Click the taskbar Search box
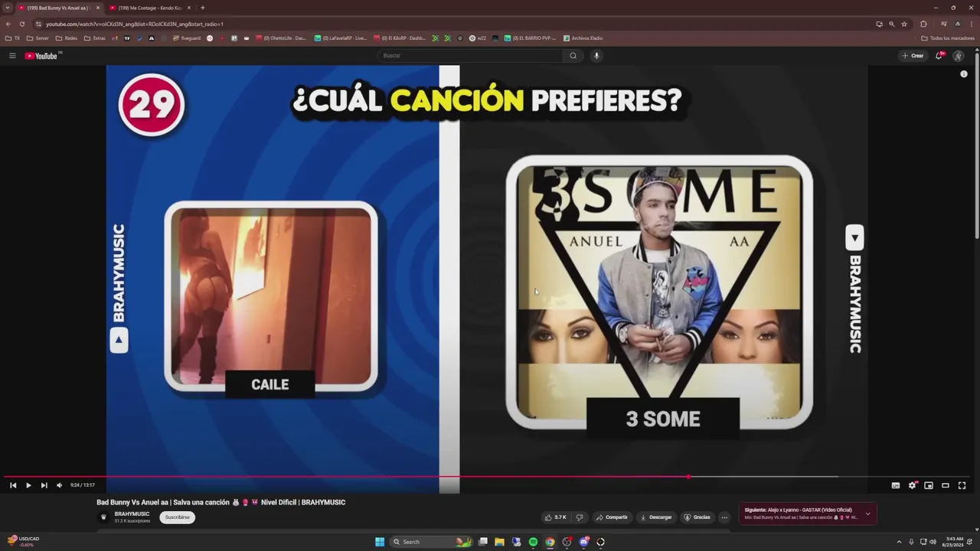The height and width of the screenshot is (551, 980). [430, 542]
